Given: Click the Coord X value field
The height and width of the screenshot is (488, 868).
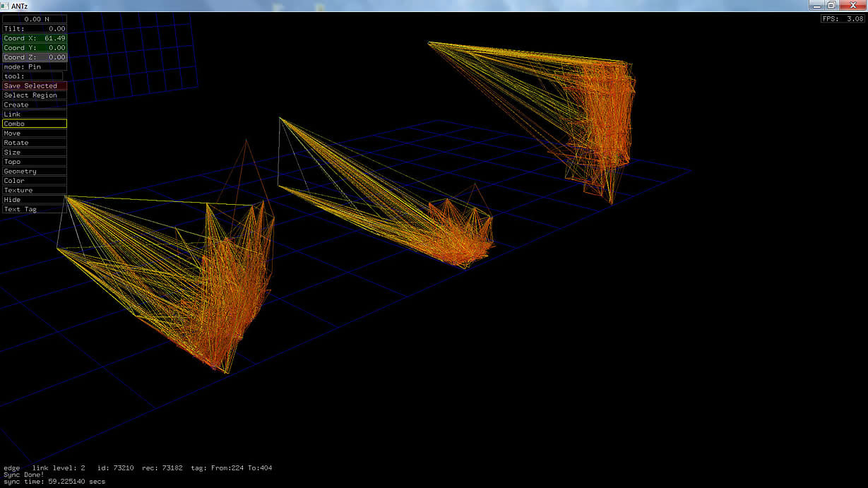Looking at the screenshot, I should [x=35, y=38].
